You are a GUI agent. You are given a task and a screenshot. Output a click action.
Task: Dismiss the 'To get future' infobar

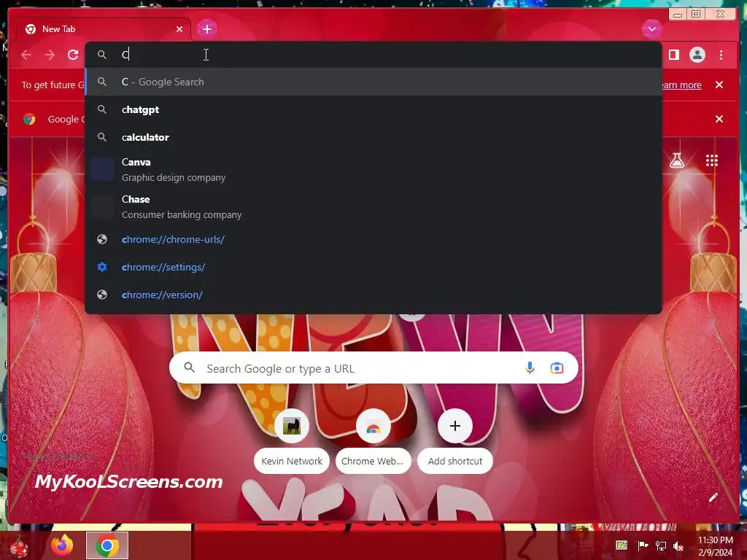tap(719, 85)
